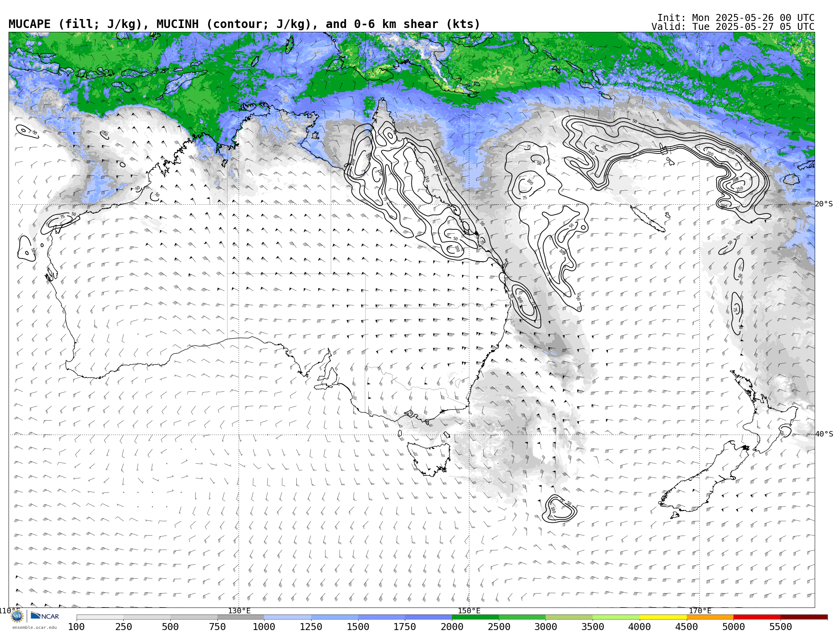Click the legend value 3000
The height and width of the screenshot is (632, 840).
(546, 627)
